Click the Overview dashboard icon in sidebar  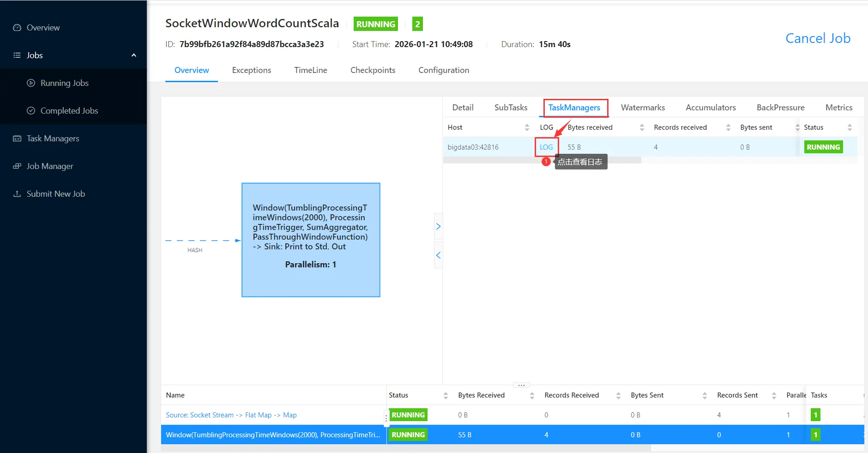[x=17, y=28]
